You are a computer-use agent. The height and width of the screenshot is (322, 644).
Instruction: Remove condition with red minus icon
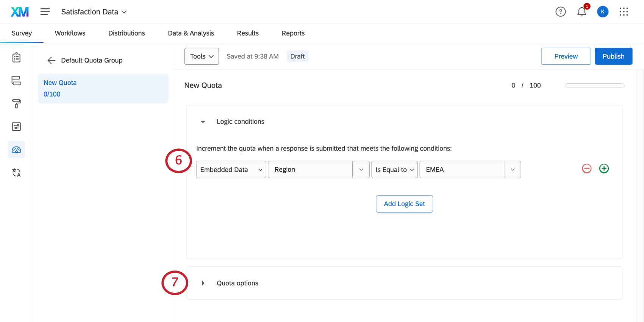586,169
